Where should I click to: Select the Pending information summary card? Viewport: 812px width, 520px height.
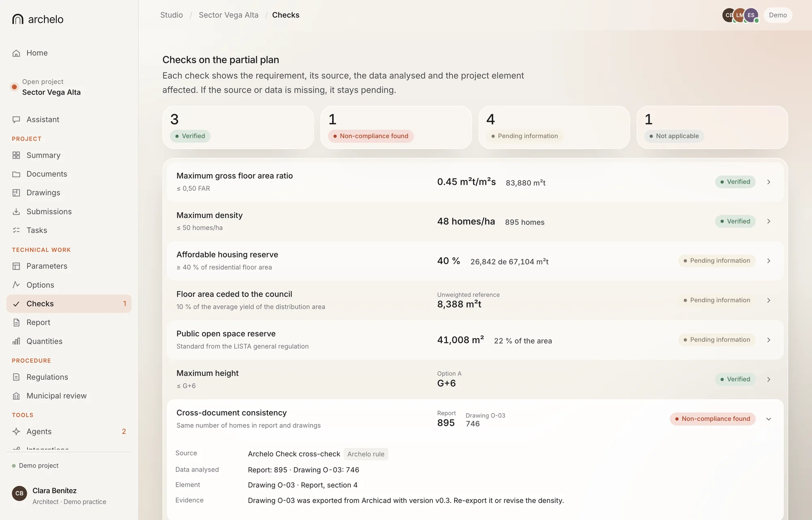tap(554, 128)
